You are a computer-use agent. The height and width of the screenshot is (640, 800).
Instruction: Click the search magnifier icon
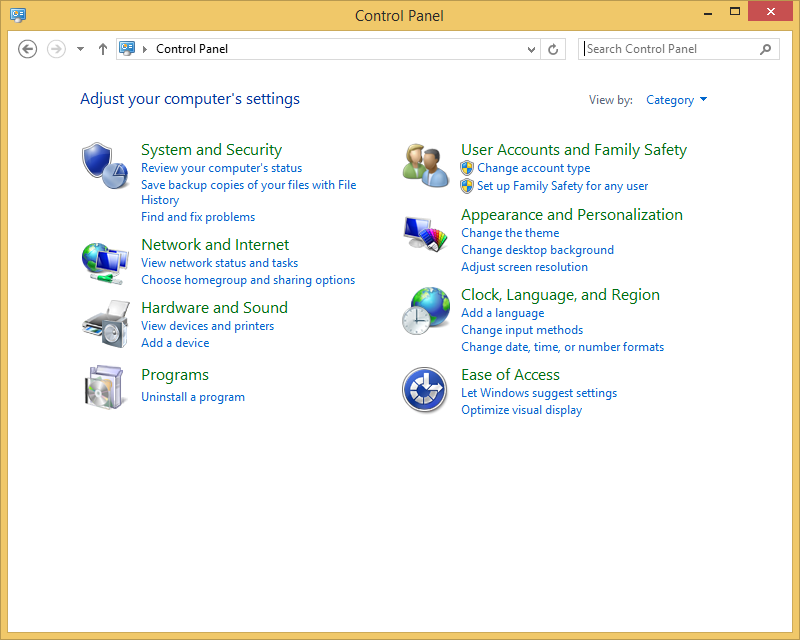tap(765, 49)
